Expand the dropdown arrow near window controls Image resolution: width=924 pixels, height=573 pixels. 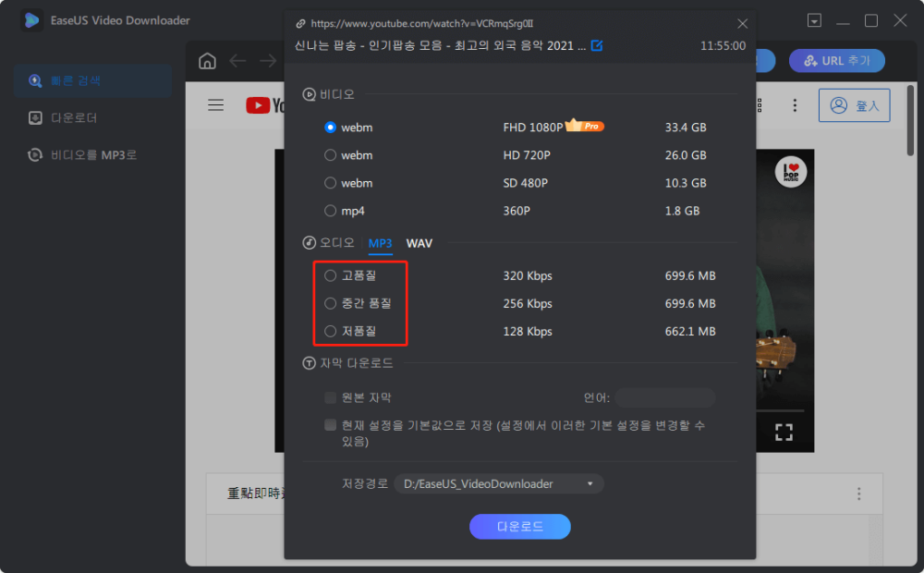(812, 20)
